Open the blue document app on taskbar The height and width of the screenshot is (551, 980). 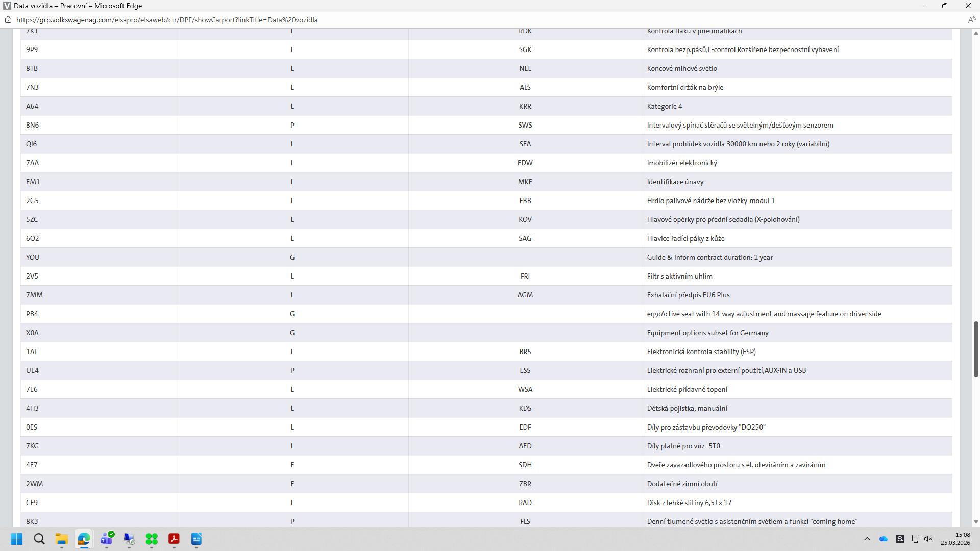pos(197,539)
